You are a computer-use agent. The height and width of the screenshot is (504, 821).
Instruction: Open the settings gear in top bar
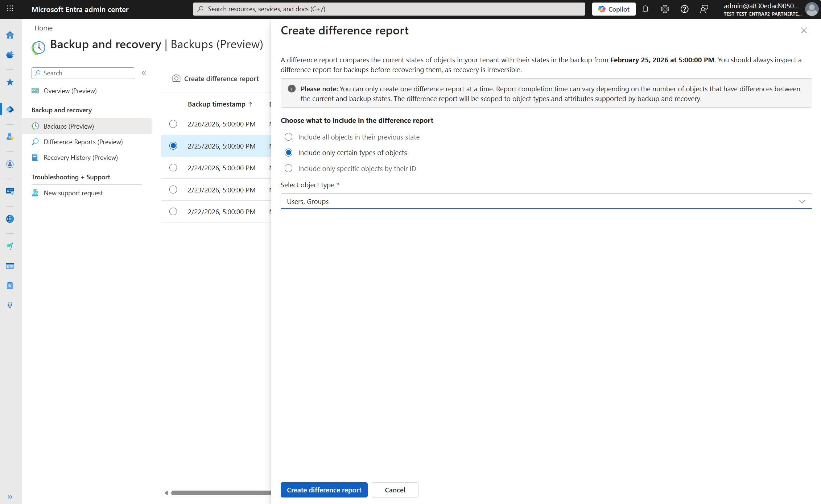coord(665,9)
